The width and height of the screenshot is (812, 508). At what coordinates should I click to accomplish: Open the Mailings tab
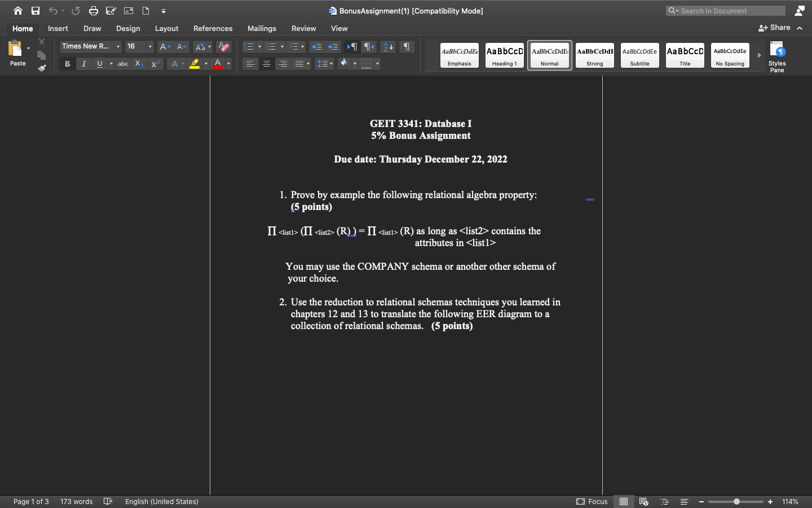click(262, 28)
